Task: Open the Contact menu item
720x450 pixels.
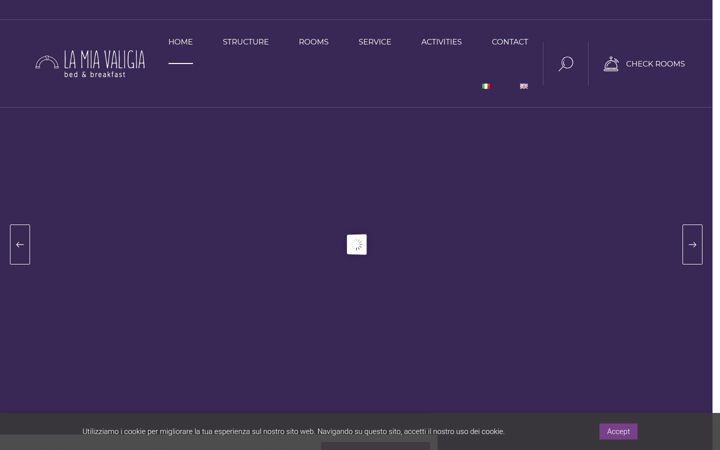Action: click(510, 42)
